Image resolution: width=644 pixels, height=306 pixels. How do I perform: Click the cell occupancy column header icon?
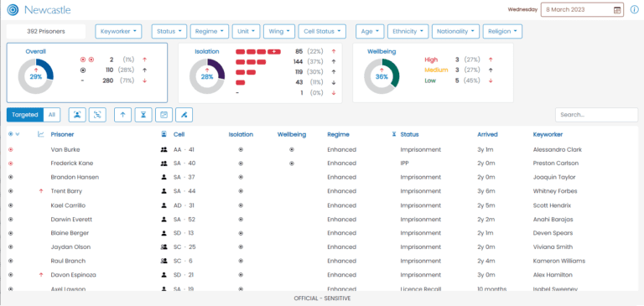pyautogui.click(x=164, y=134)
